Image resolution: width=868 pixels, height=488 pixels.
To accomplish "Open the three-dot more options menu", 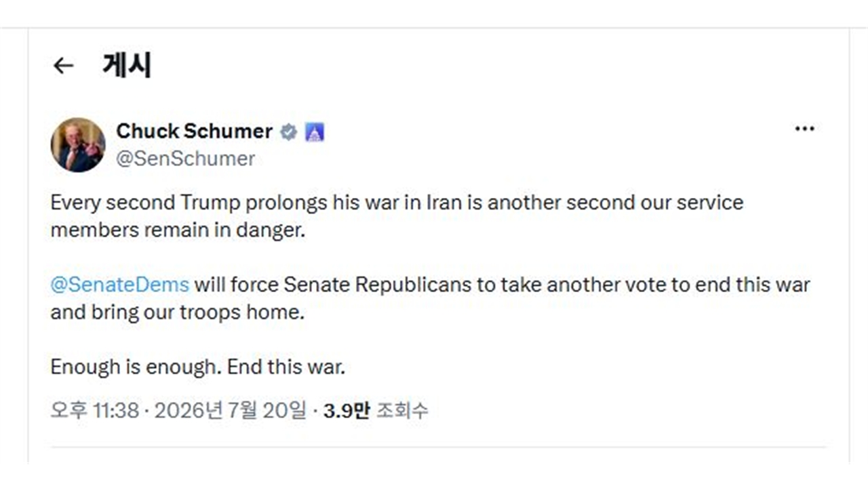I will pos(804,129).
